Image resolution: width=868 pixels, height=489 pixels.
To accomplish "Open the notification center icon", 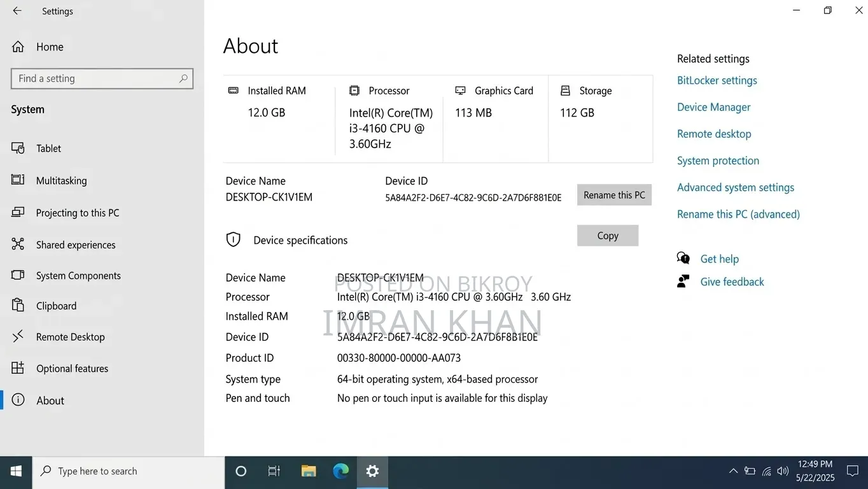I will pos(853,471).
